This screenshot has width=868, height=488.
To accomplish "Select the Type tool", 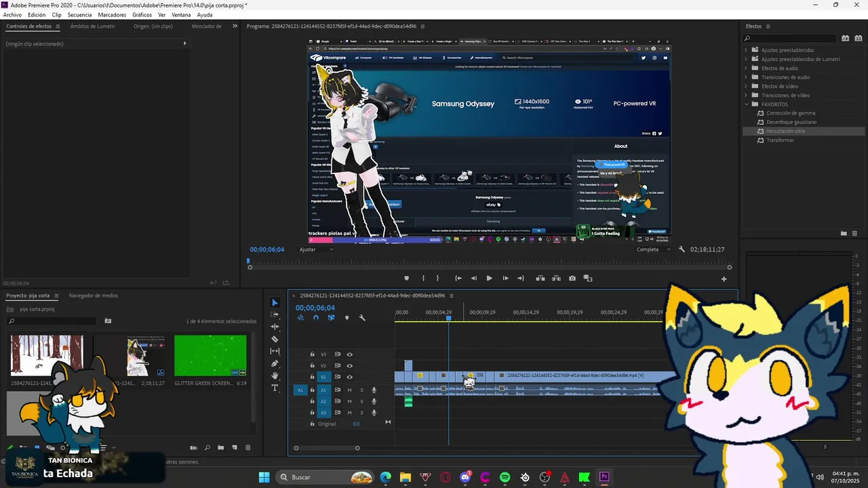I will pyautogui.click(x=275, y=388).
